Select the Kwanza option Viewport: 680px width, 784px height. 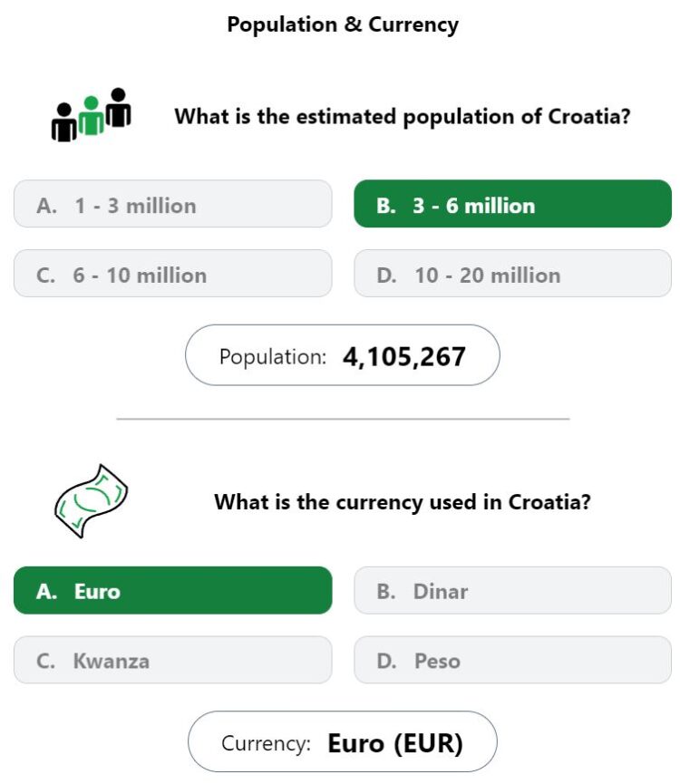coord(172,660)
